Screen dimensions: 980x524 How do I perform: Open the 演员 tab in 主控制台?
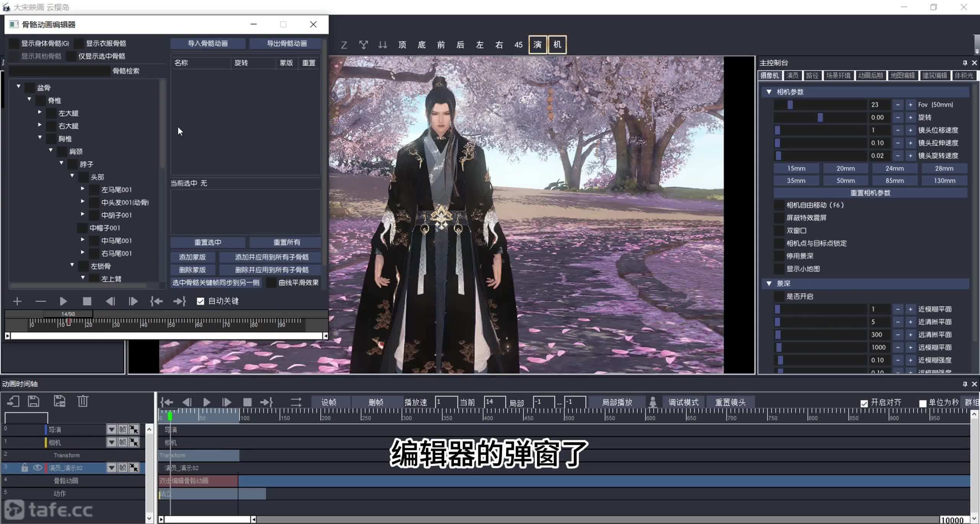click(x=792, y=75)
